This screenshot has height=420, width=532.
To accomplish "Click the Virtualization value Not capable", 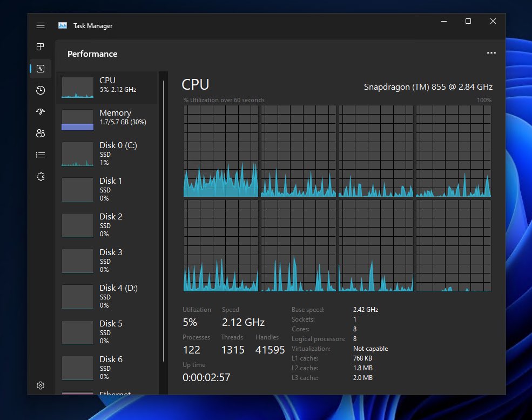I will point(371,349).
